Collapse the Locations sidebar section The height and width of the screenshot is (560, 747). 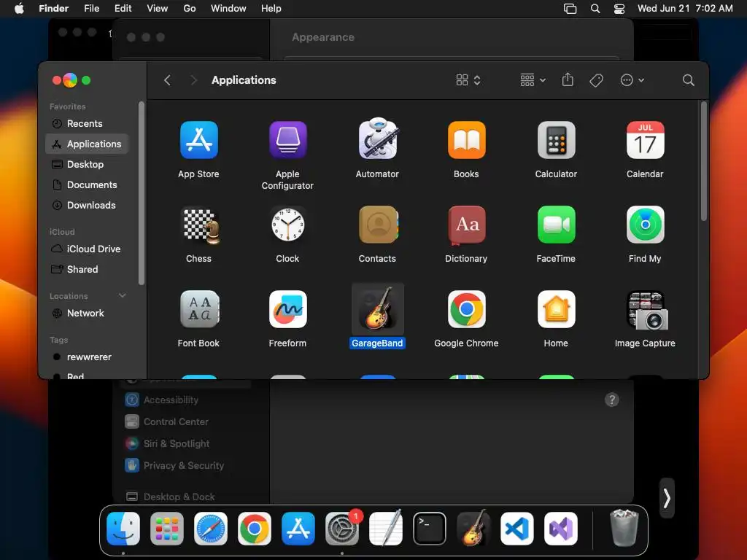[123, 296]
